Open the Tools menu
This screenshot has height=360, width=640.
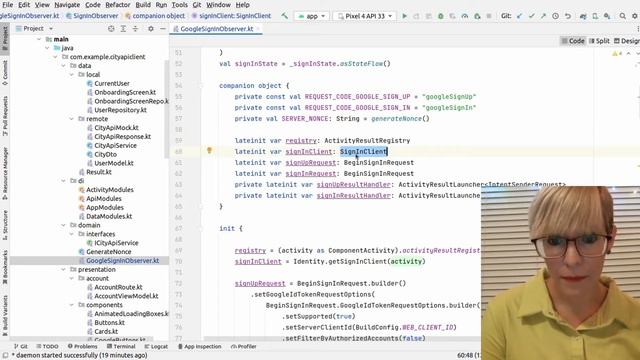click(x=179, y=5)
